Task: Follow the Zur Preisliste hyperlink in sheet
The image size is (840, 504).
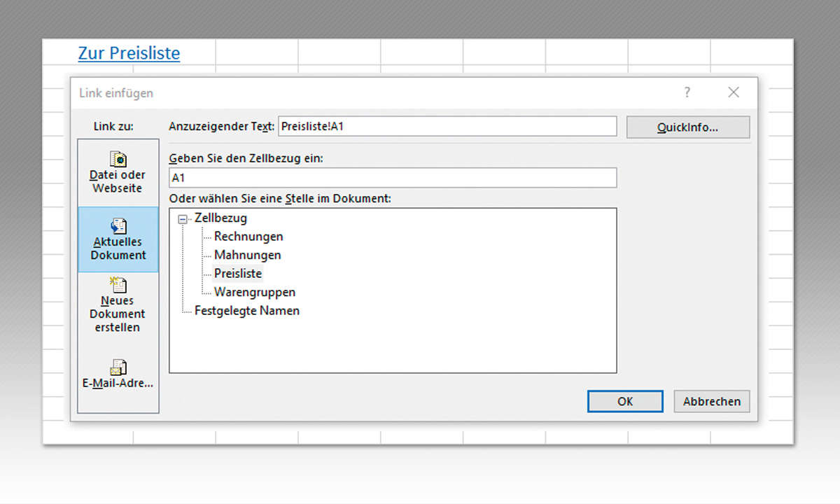Action: pos(129,53)
